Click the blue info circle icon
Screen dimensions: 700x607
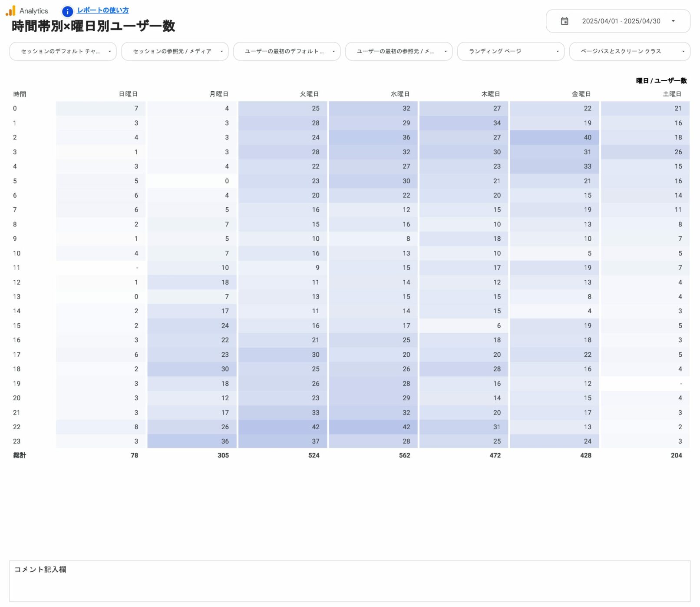click(x=67, y=11)
